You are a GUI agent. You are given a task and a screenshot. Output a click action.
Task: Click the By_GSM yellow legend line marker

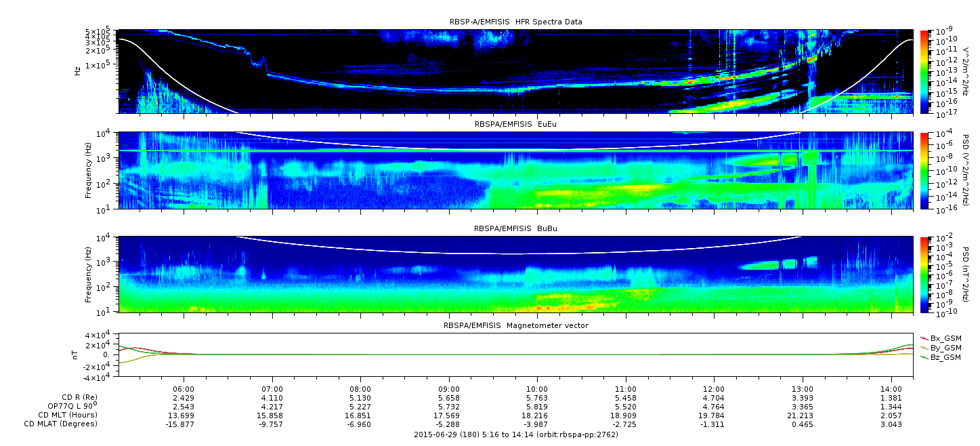[x=924, y=348]
